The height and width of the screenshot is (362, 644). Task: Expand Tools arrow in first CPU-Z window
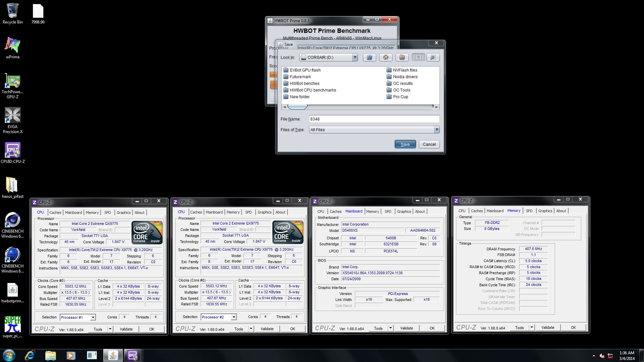point(110,329)
